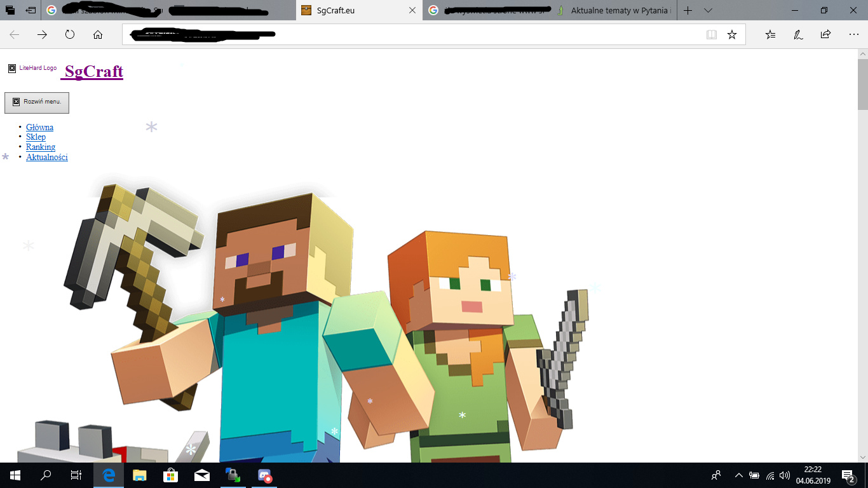
Task: Add page to favorites with star icon
Action: 732,35
